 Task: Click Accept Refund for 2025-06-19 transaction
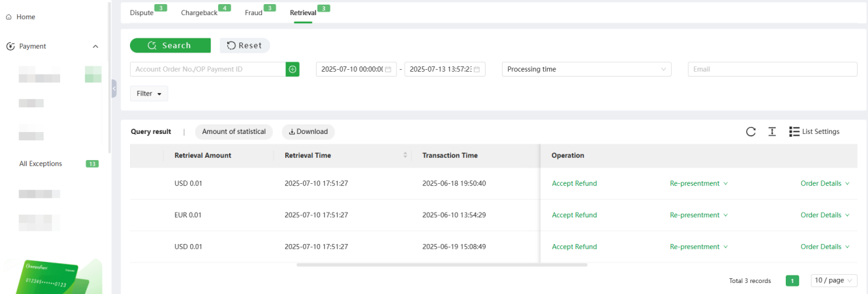tap(575, 247)
